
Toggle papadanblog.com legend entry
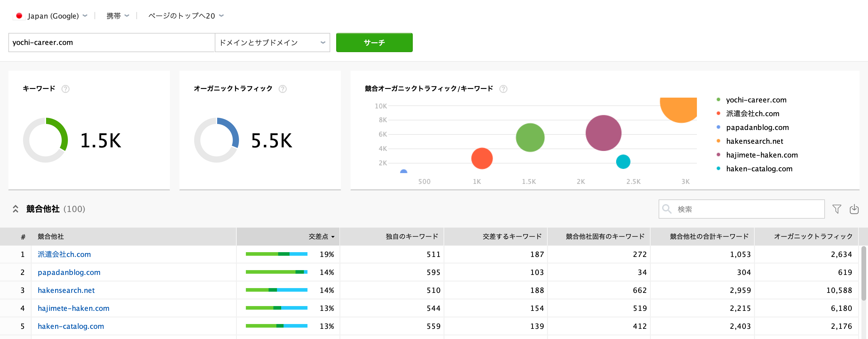pos(753,128)
